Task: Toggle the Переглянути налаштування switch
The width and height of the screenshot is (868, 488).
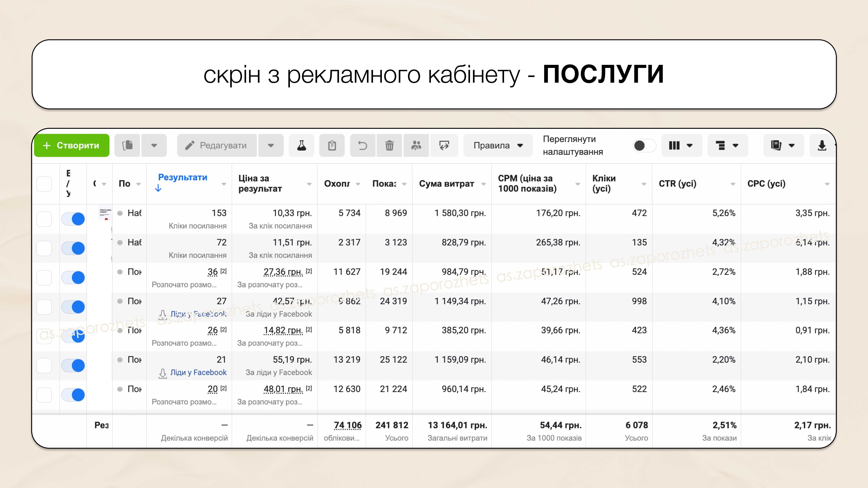Action: (644, 145)
